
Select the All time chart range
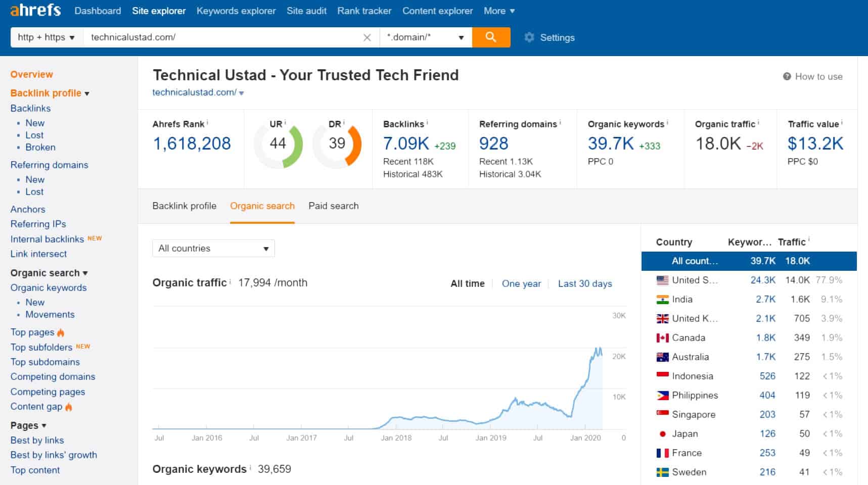pos(468,283)
